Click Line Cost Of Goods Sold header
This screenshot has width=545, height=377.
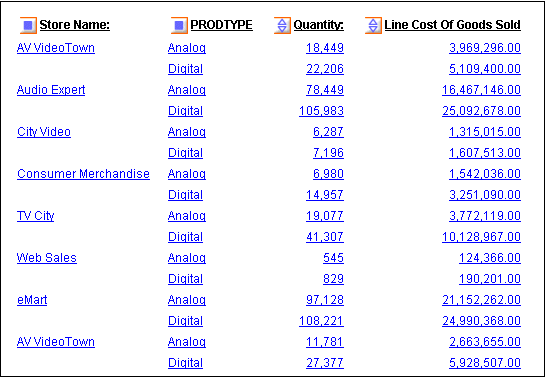click(x=453, y=25)
